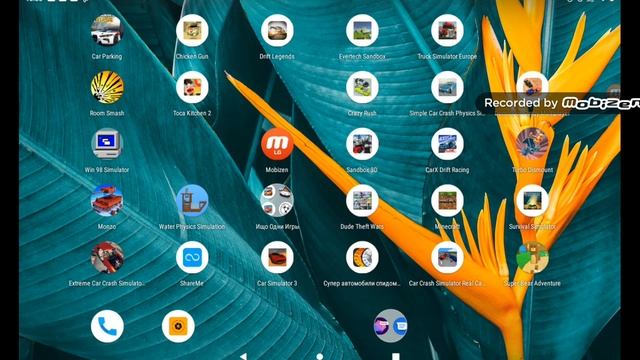Open the dock folder with Messages
The height and width of the screenshot is (360, 640).
(x=391, y=326)
